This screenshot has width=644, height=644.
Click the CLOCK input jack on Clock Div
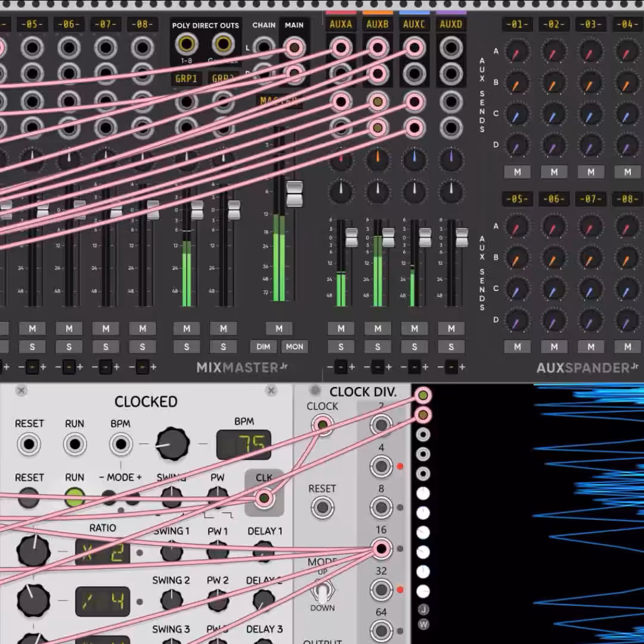(x=323, y=425)
